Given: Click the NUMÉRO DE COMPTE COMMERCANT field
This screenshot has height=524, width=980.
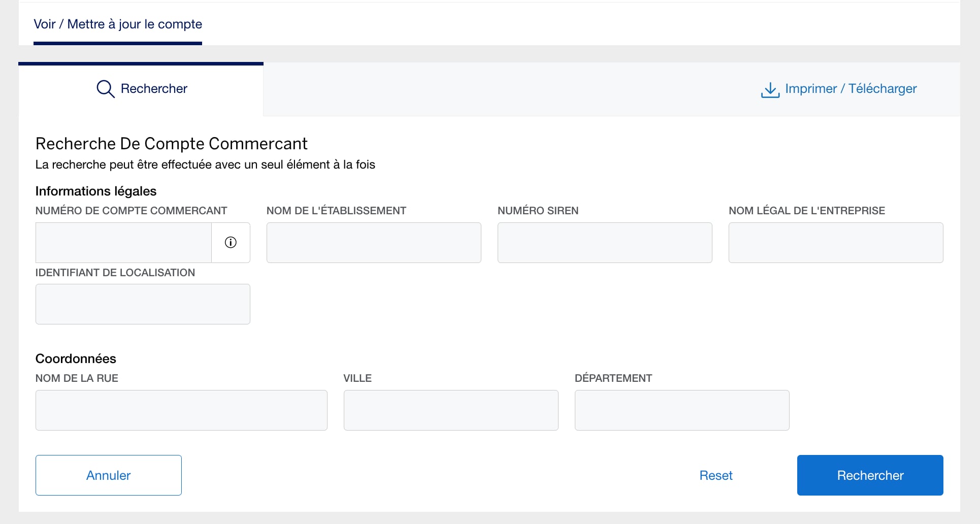Looking at the screenshot, I should pyautogui.click(x=122, y=243).
